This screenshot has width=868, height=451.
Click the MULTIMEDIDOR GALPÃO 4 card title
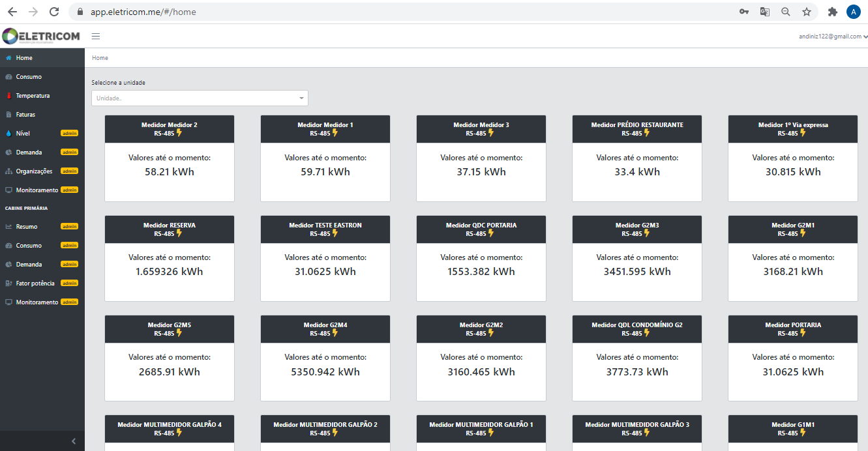(170, 424)
